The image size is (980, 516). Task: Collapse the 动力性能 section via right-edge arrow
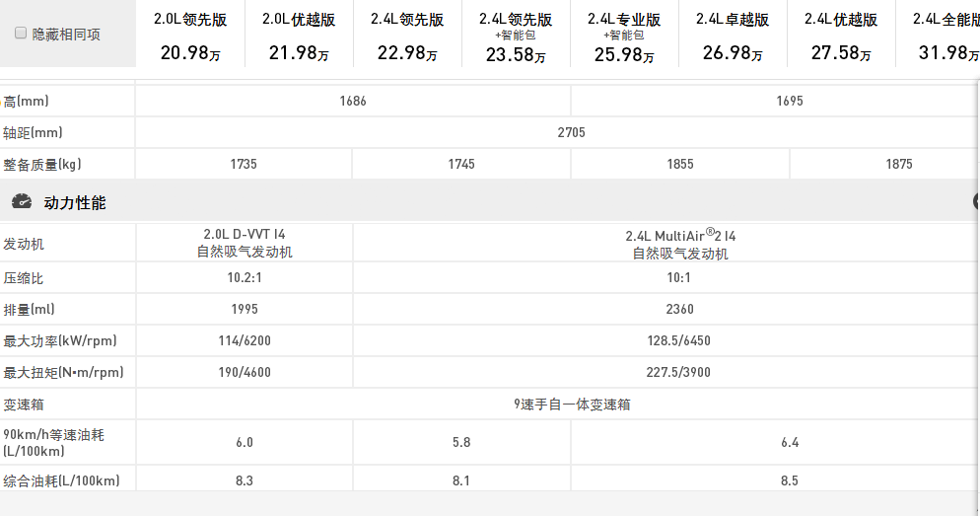tap(976, 202)
